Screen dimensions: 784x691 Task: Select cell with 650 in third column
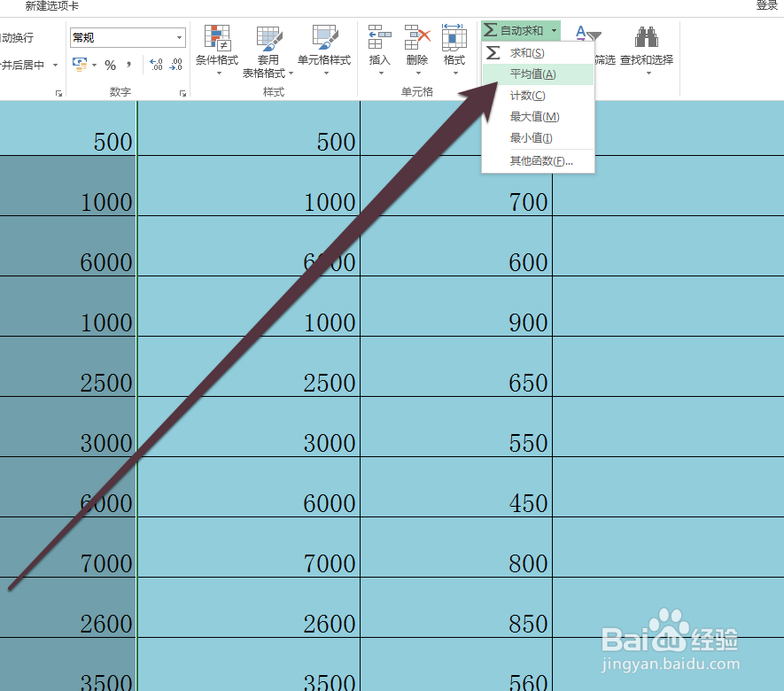coord(456,367)
